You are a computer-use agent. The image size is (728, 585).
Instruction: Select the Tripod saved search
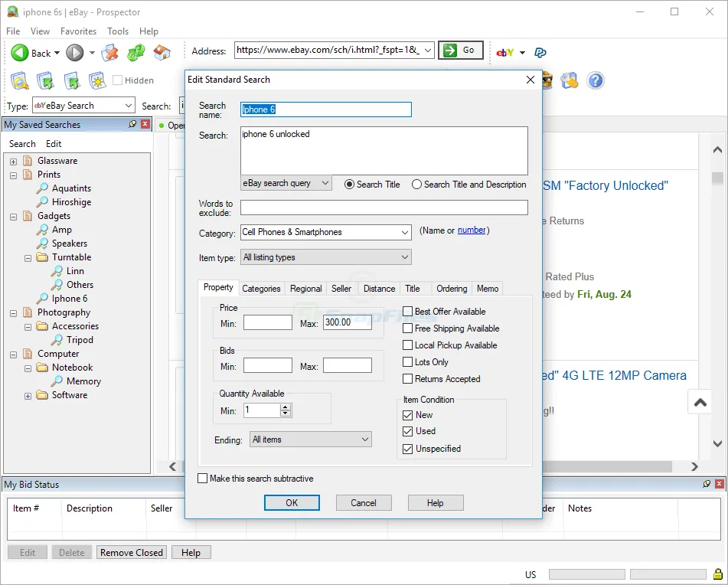point(80,340)
